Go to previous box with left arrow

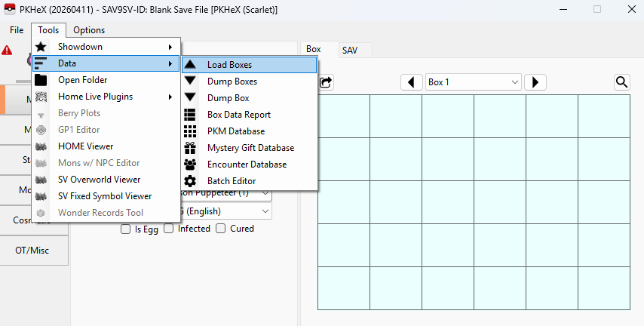pos(411,81)
